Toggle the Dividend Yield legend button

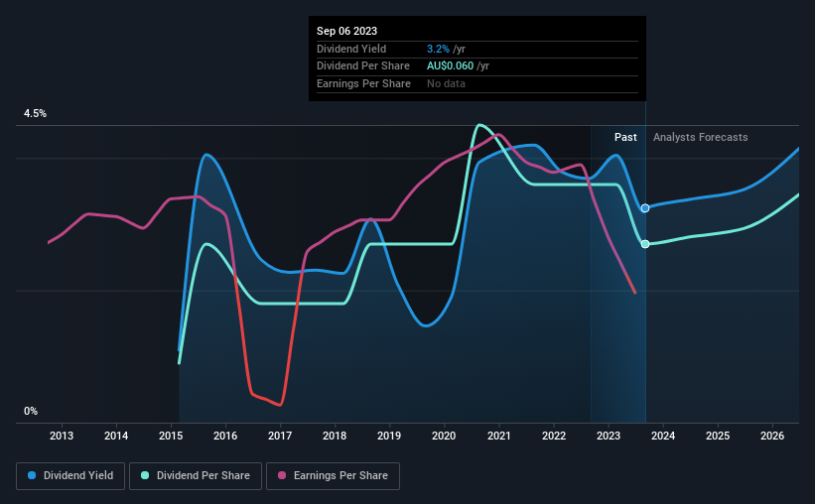point(70,475)
